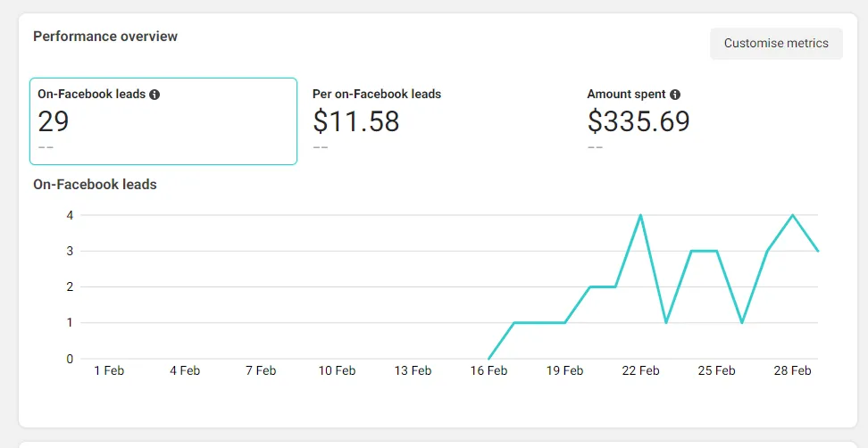Click the 4 Feb axis label

[185, 371]
